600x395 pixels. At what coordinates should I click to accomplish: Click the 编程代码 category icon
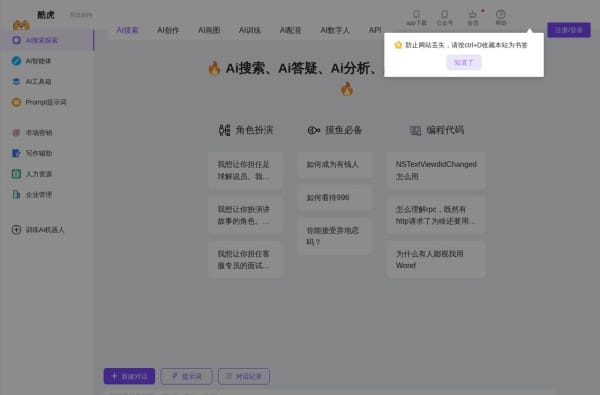[x=415, y=131]
